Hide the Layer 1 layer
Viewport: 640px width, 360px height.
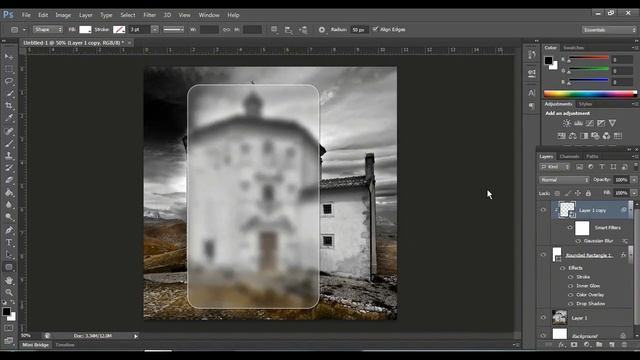tap(543, 318)
